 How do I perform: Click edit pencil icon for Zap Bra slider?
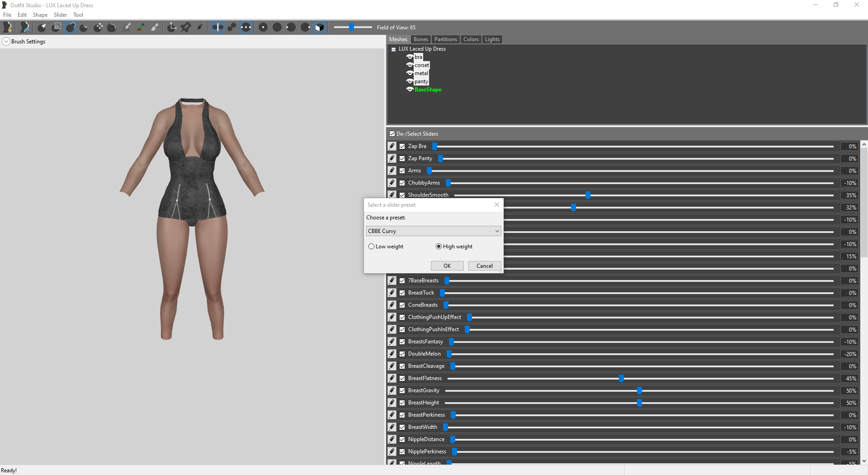point(392,146)
